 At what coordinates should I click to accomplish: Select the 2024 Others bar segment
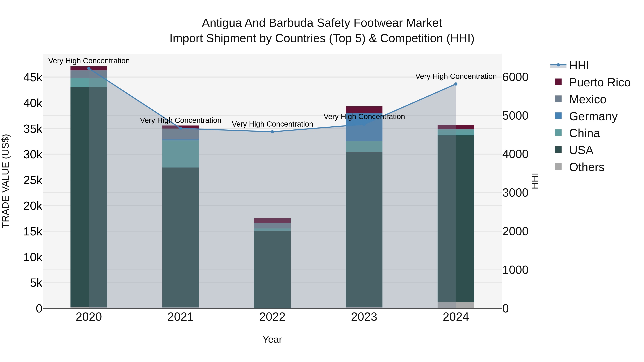tap(456, 305)
